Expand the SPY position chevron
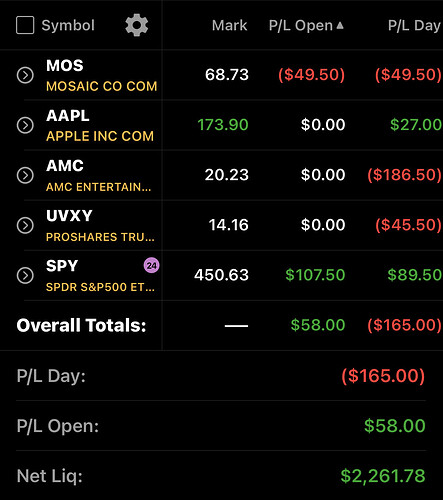This screenshot has width=443, height=500. point(25,275)
